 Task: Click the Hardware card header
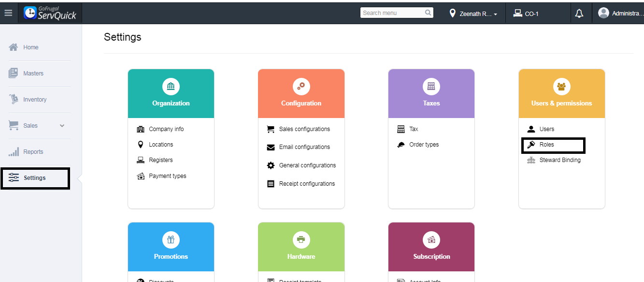(x=301, y=247)
